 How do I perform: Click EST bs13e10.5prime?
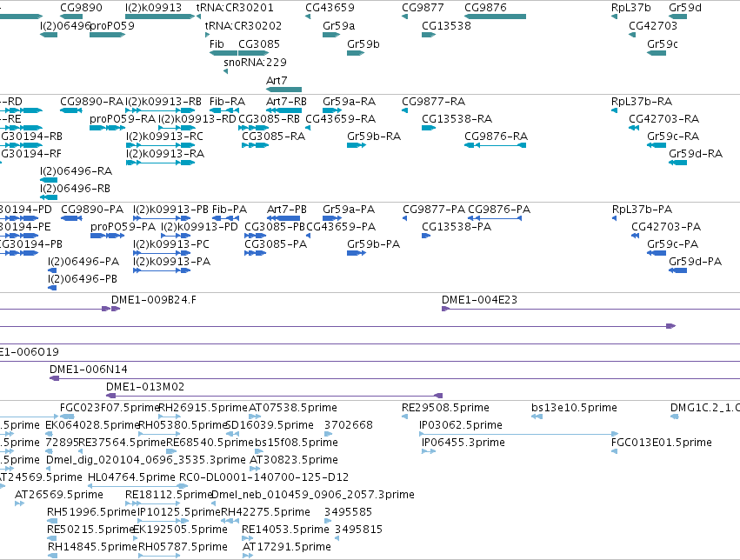pyautogui.click(x=574, y=407)
